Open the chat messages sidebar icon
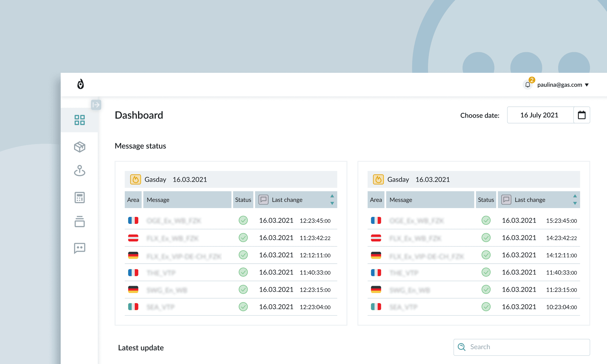This screenshot has height=364, width=607. [80, 248]
